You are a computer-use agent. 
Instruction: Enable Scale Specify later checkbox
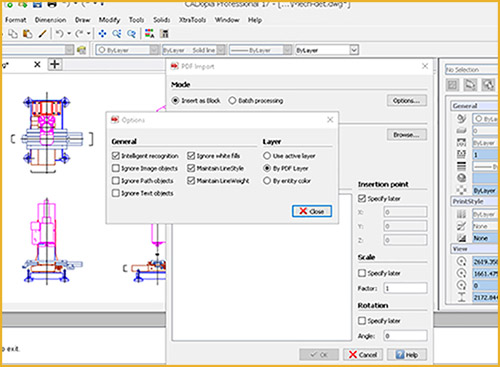tap(362, 273)
